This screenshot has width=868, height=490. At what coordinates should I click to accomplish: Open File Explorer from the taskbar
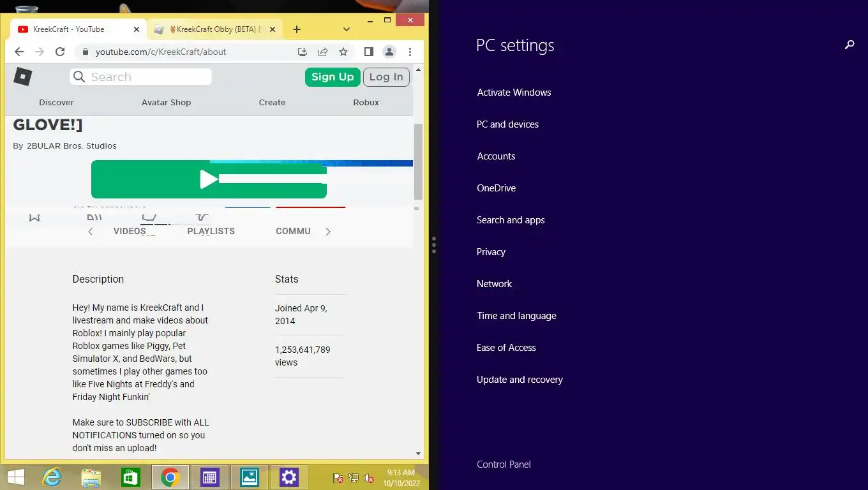coord(91,477)
